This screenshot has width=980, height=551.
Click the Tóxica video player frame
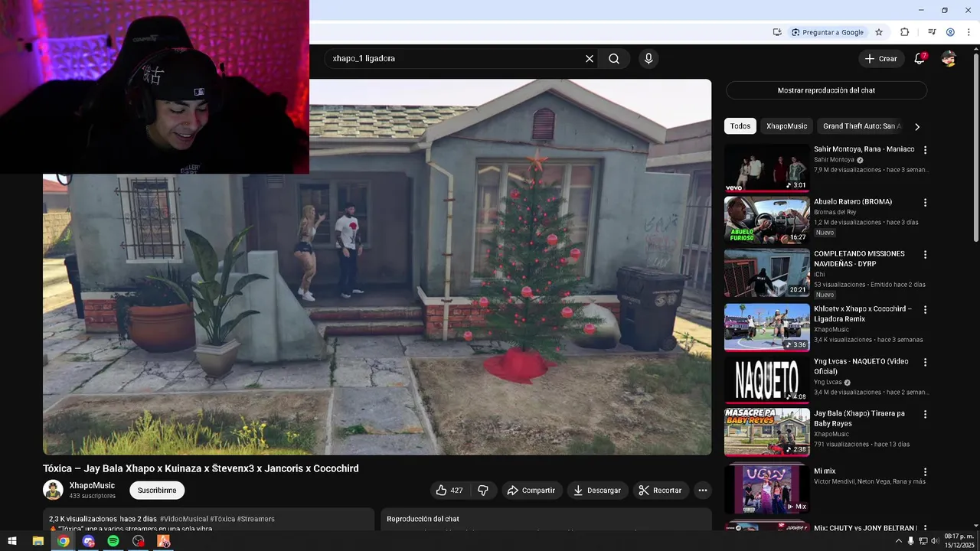tap(377, 267)
